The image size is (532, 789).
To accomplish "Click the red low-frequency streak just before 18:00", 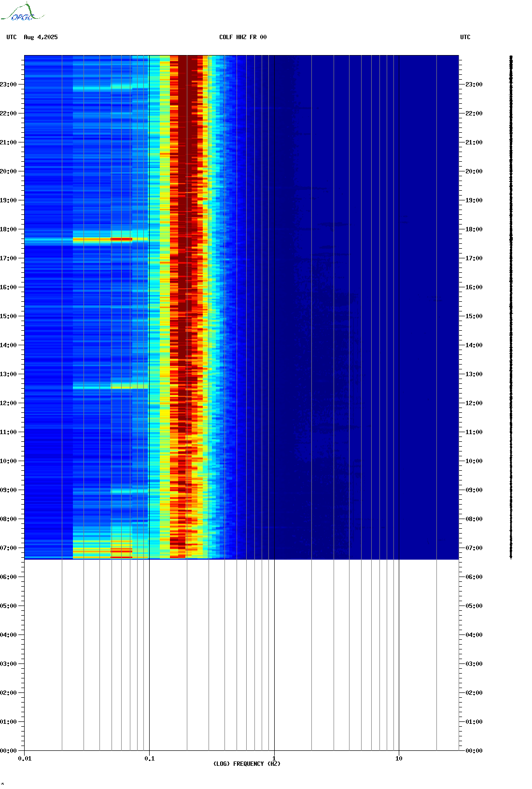I will point(121,239).
